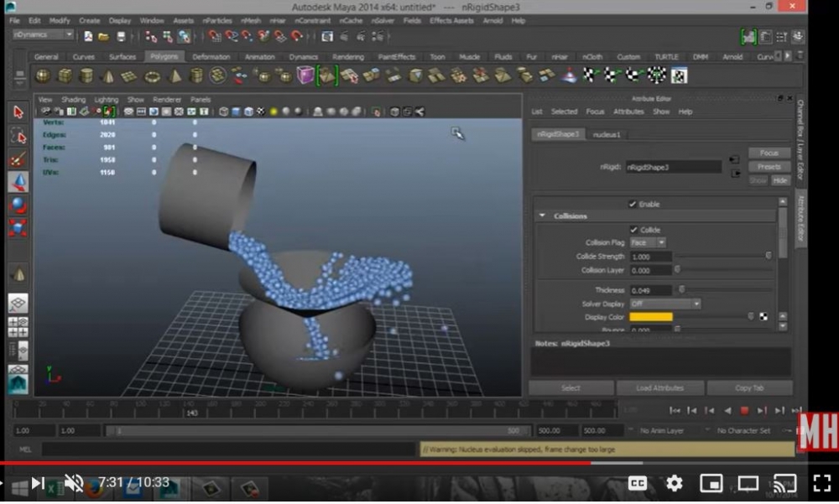Image resolution: width=839 pixels, height=504 pixels.
Task: Click the Focus button
Action: point(769,153)
